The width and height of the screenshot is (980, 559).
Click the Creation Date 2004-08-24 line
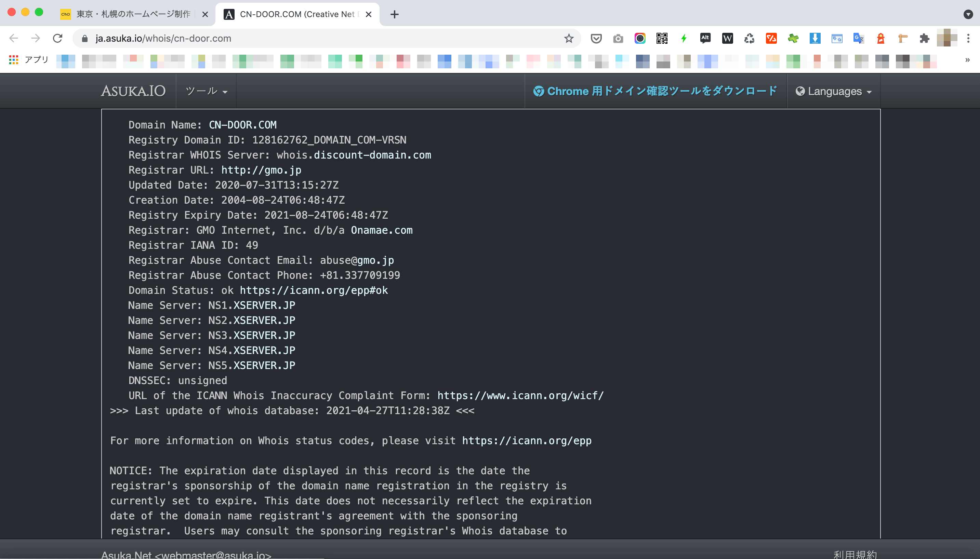237,200
